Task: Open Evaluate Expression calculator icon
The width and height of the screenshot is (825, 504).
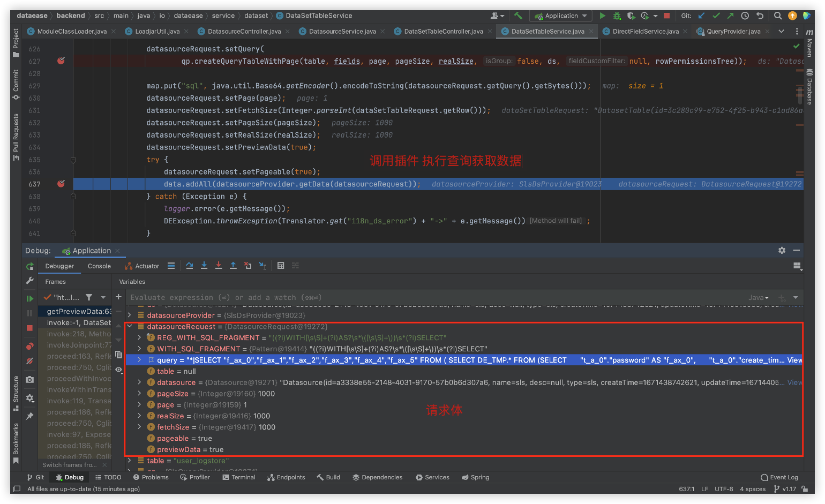Action: [x=281, y=266]
